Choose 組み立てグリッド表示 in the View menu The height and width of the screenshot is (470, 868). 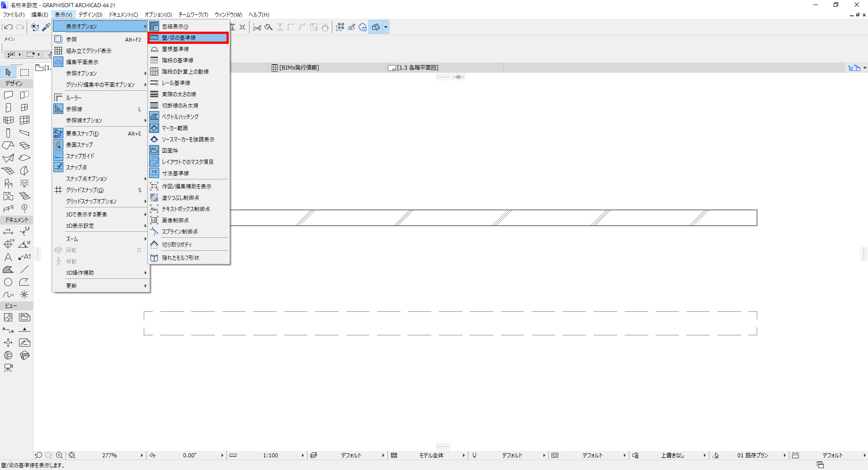101,51
